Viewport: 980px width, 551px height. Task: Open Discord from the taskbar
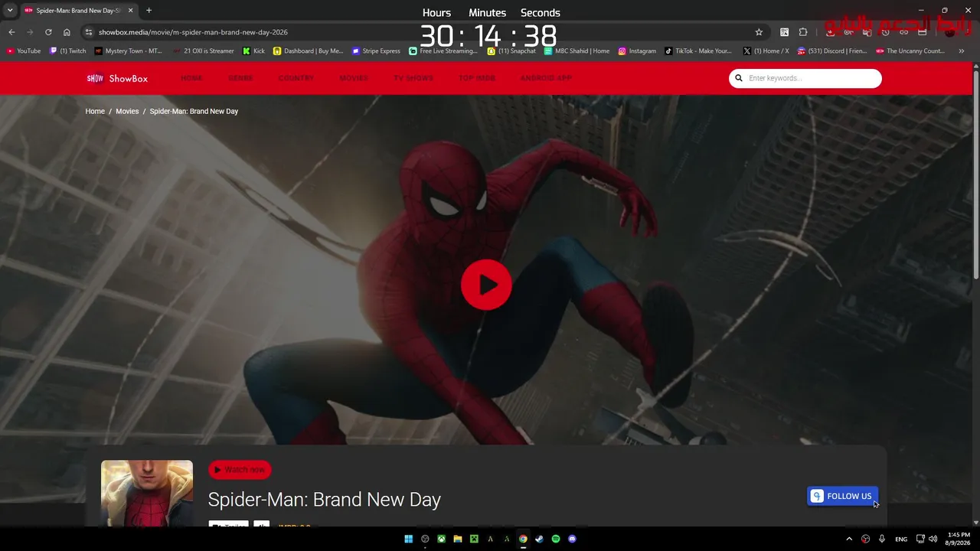572,539
